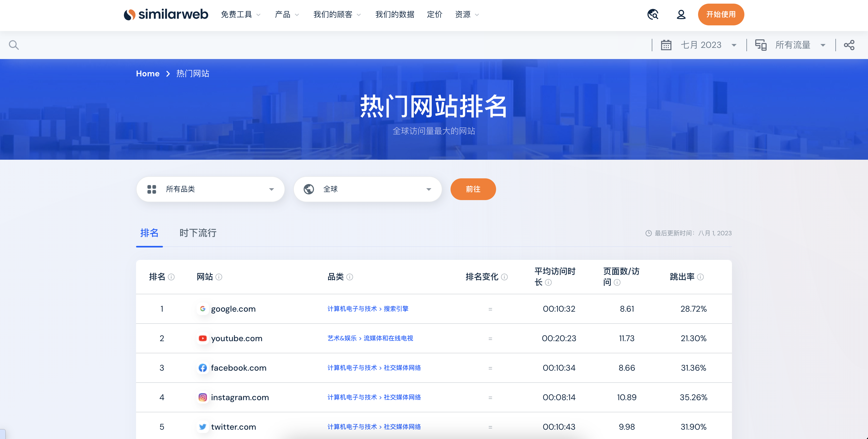Expand the 资源 menu
Image resolution: width=868 pixels, height=439 pixels.
467,14
